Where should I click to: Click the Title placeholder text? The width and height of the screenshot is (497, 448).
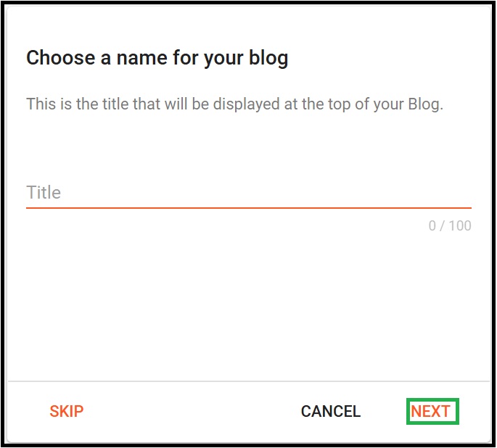44,193
